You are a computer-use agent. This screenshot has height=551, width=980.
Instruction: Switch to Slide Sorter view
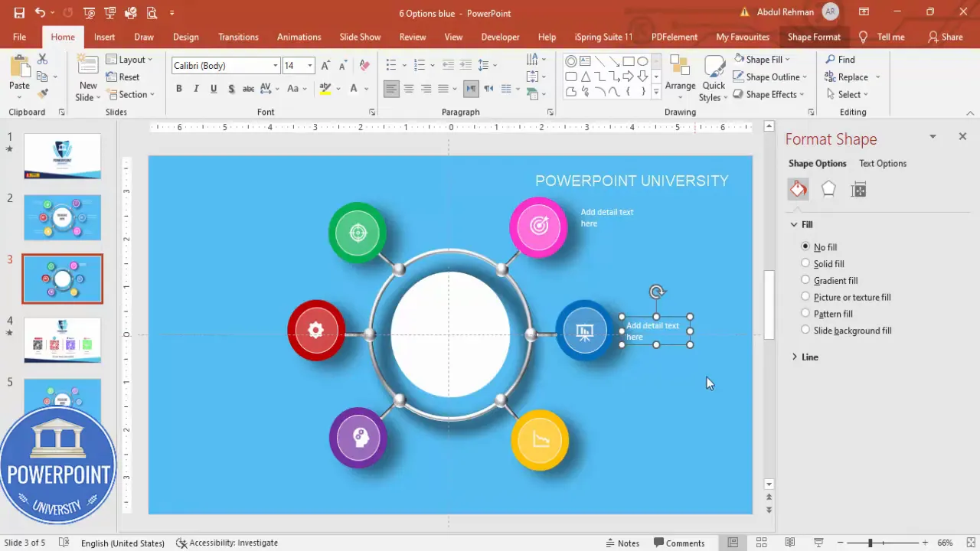point(761,543)
